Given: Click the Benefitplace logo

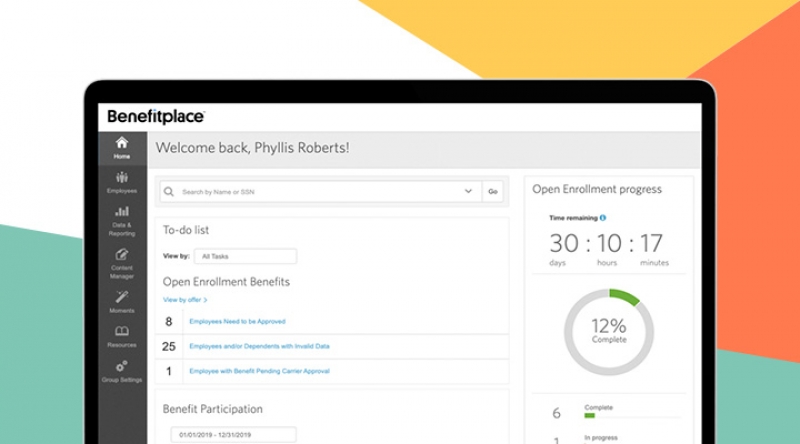Looking at the screenshot, I should (156, 116).
